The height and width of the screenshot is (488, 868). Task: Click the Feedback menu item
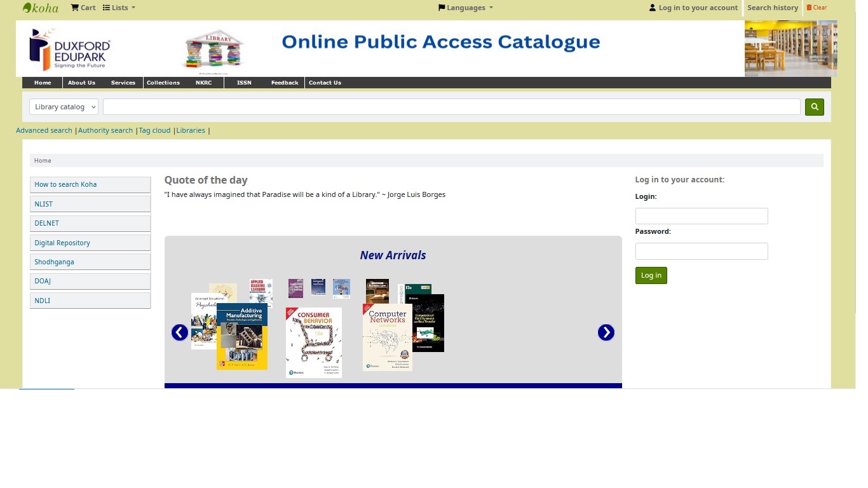click(284, 83)
